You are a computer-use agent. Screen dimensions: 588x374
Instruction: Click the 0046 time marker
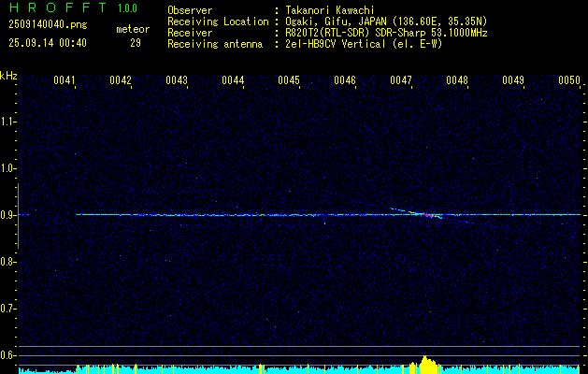point(345,80)
